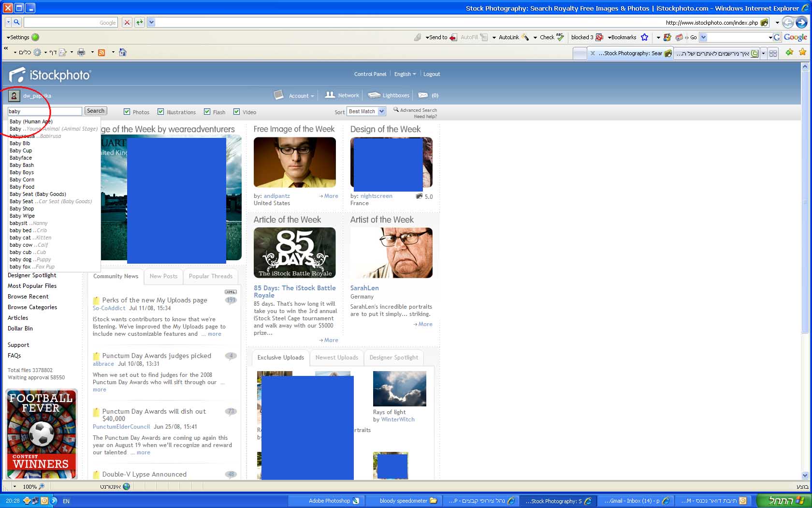
Task: Refresh page using green arrows icon
Action: 139,22
